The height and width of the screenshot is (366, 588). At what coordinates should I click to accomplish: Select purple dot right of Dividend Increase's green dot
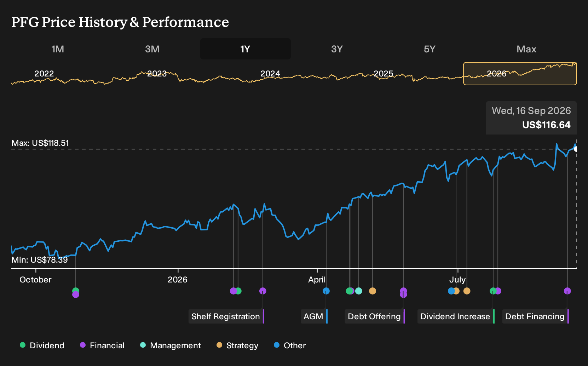pos(498,291)
